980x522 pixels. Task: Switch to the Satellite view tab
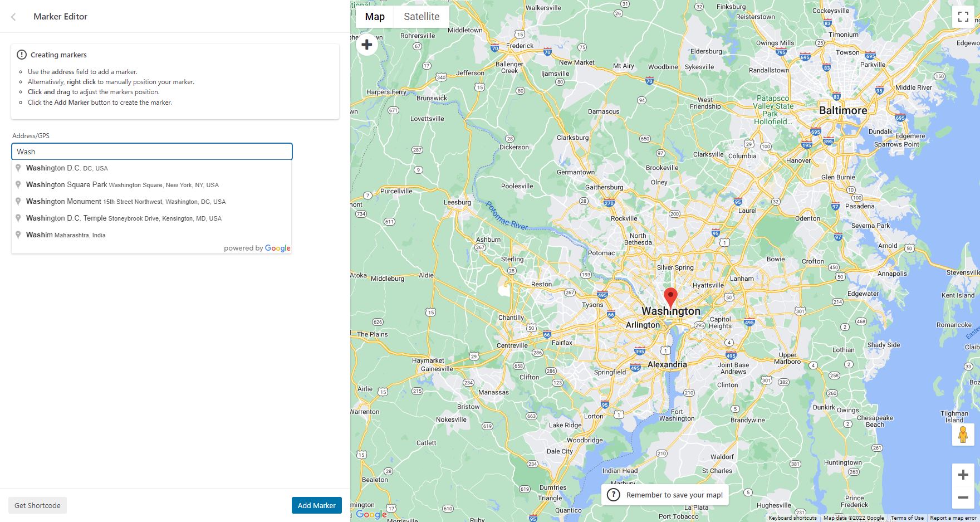coord(420,16)
